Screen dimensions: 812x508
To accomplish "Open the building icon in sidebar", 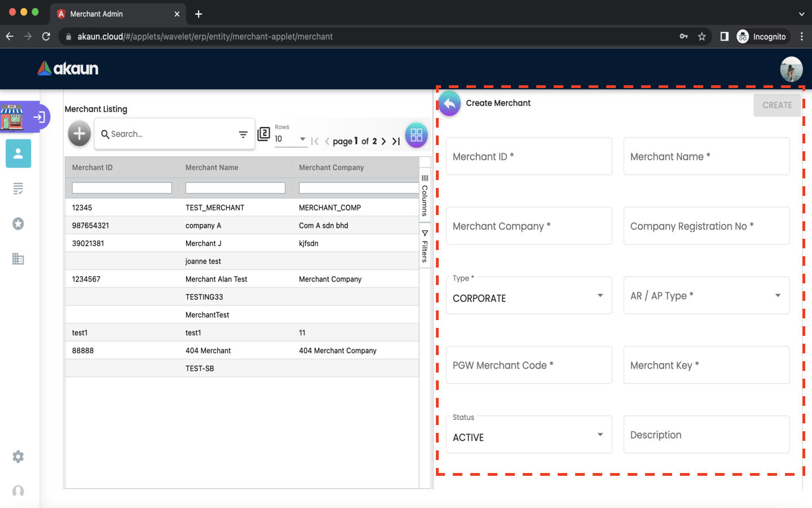I will 18,259.
